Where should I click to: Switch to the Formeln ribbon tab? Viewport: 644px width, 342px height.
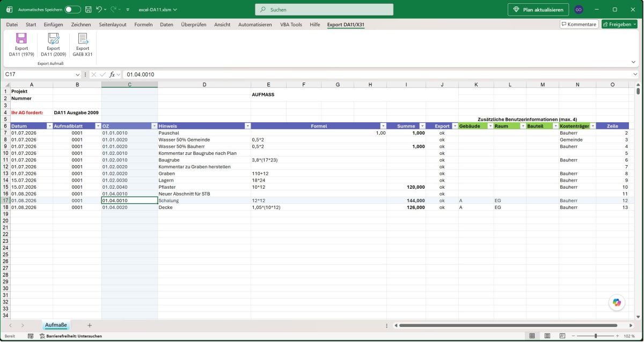143,25
